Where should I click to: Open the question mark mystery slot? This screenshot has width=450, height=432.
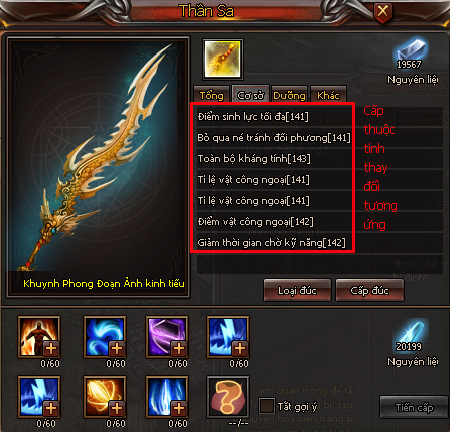coord(228,397)
